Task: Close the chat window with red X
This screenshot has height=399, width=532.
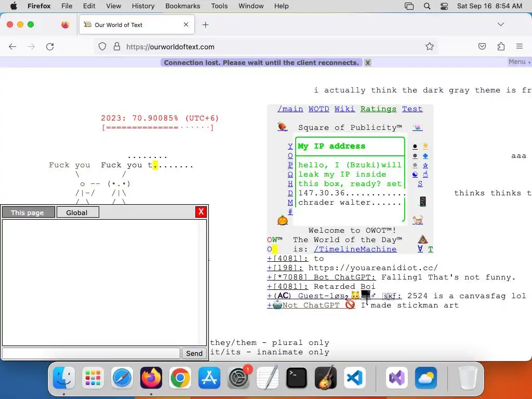Action: pos(201,212)
